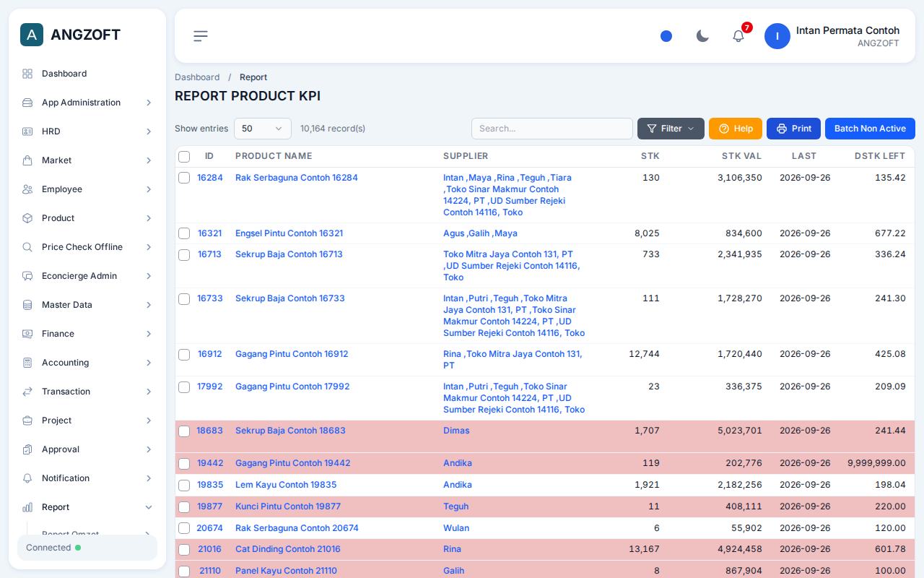Click the Market bag icon
The width and height of the screenshot is (924, 578).
coord(27,160)
